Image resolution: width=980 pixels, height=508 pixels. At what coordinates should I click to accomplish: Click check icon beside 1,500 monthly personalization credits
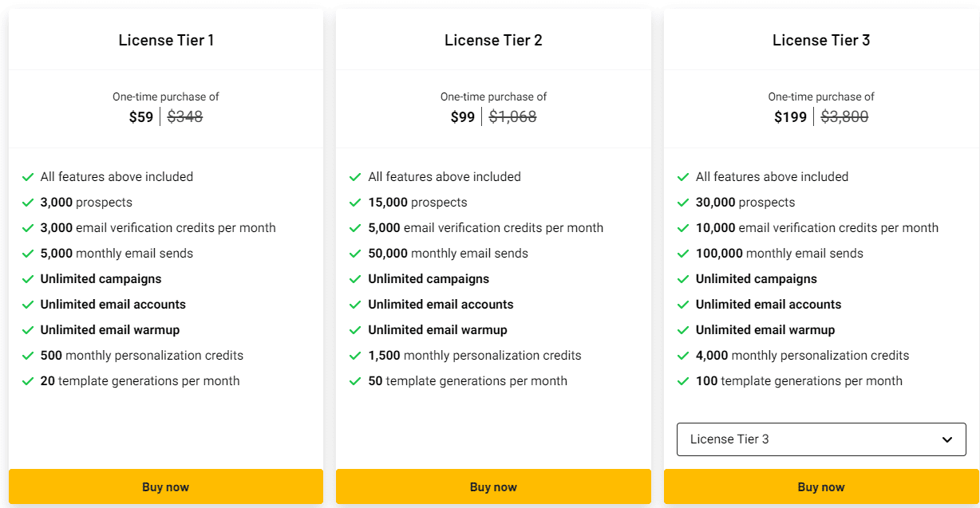pyautogui.click(x=355, y=356)
